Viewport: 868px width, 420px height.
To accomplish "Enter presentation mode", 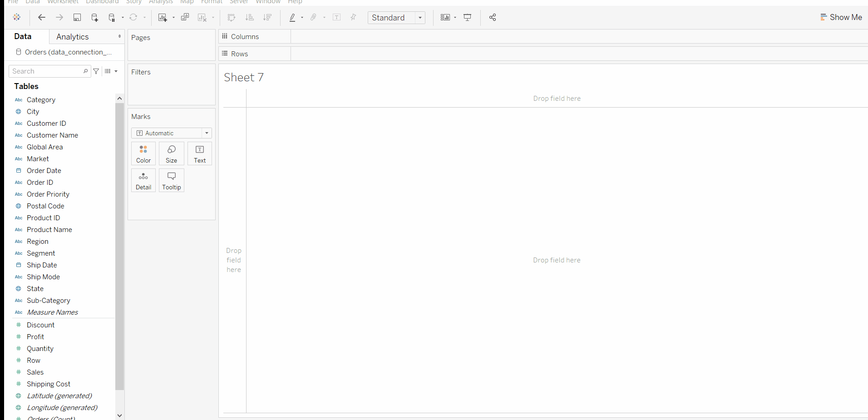I will 467,17.
